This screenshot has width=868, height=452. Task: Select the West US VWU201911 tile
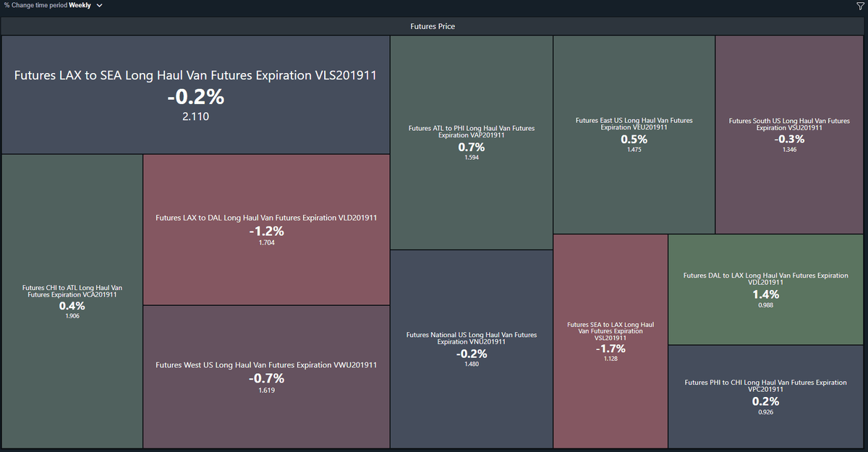pos(266,377)
